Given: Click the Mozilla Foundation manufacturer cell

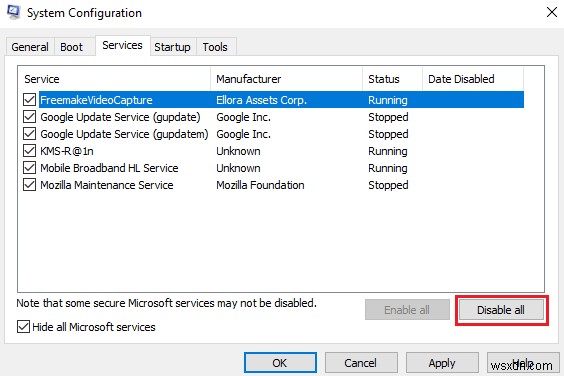Looking at the screenshot, I should click(260, 185).
